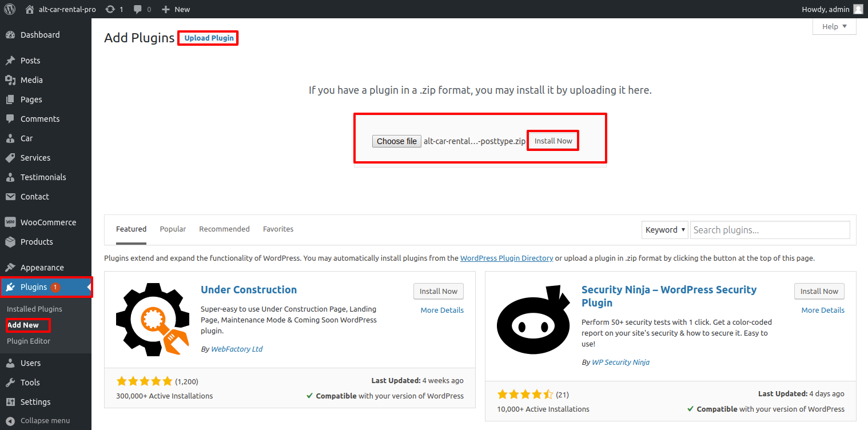
Task: Open the updates icon showing 1
Action: pyautogui.click(x=110, y=9)
